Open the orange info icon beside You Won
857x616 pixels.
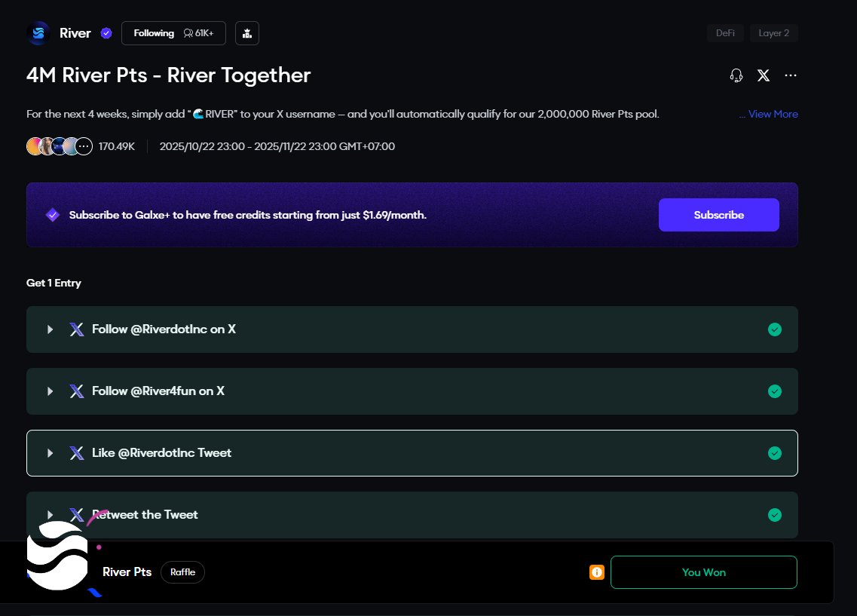coord(596,572)
